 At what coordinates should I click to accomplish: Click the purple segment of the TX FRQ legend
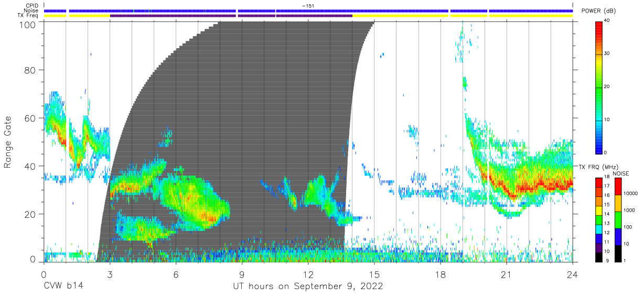point(599,248)
